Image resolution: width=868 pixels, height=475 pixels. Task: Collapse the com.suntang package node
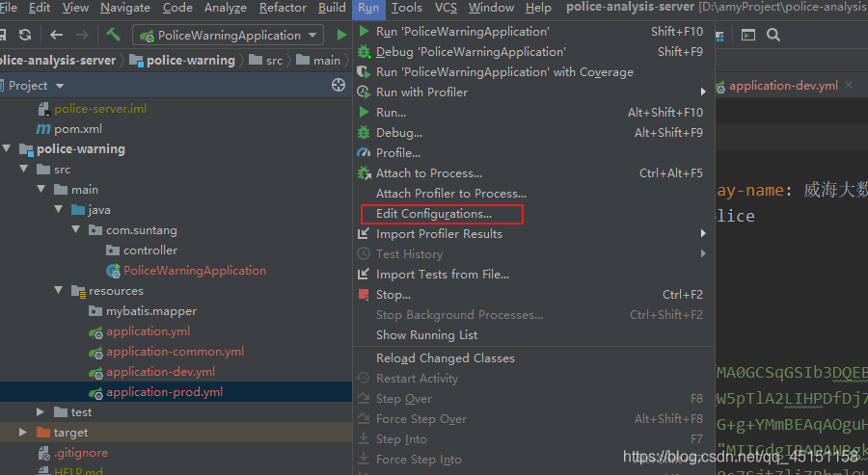point(76,229)
